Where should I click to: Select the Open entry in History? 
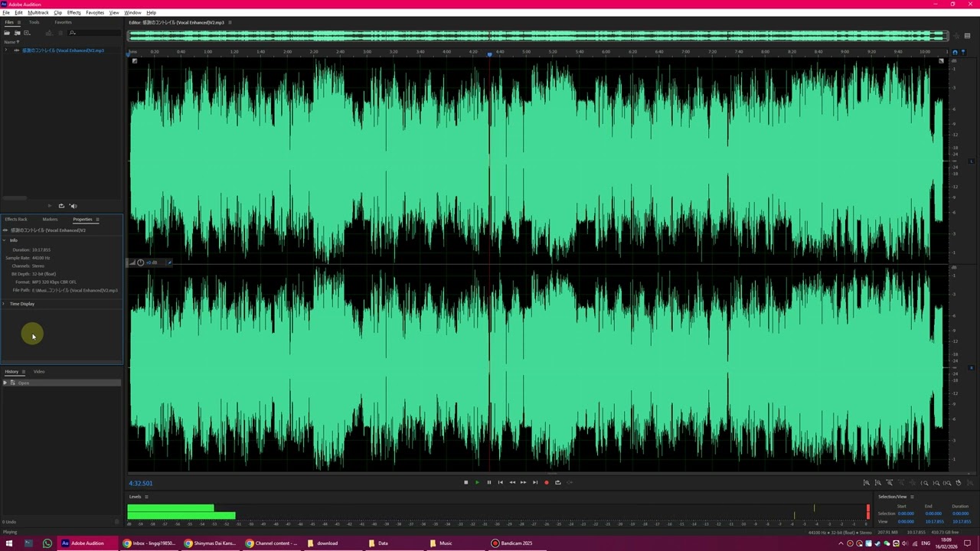coord(61,383)
